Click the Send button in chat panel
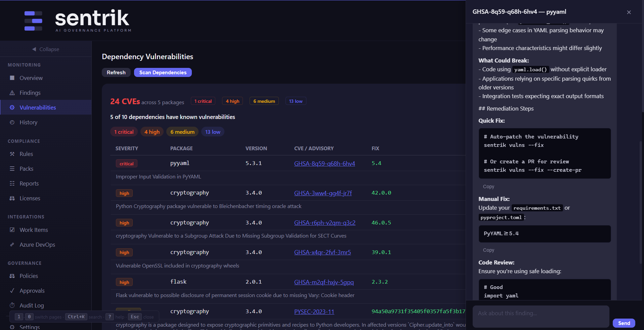Image resolution: width=644 pixels, height=330 pixels. click(x=624, y=323)
